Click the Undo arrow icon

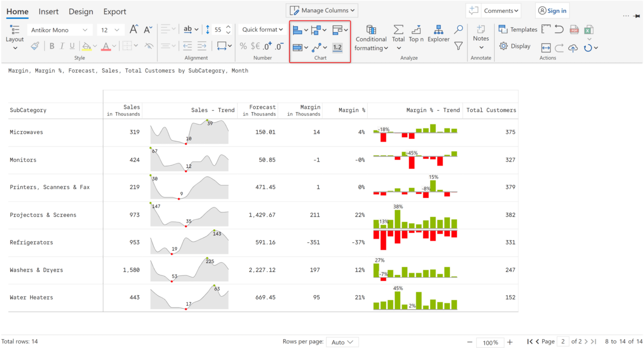pos(558,29)
